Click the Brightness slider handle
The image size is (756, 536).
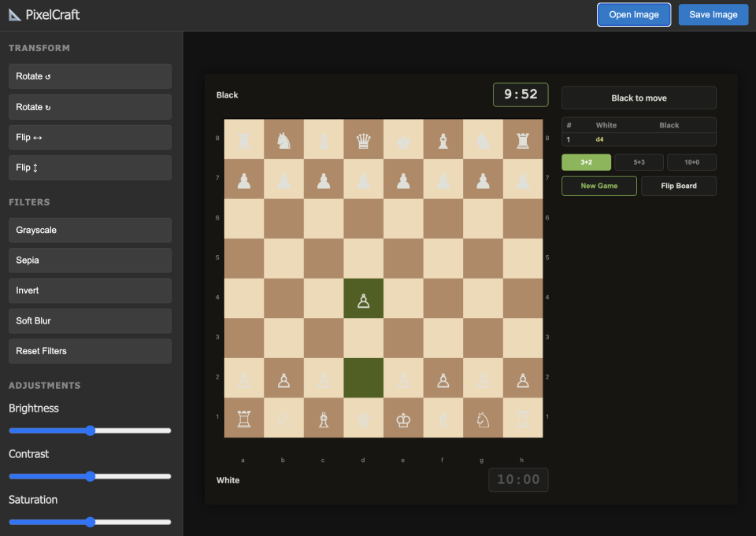(x=90, y=431)
